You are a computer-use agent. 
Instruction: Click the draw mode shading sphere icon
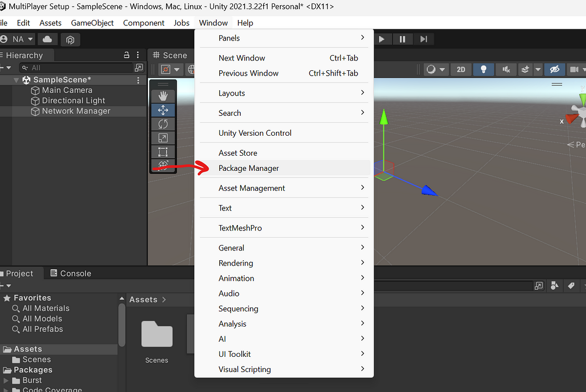tap(431, 69)
